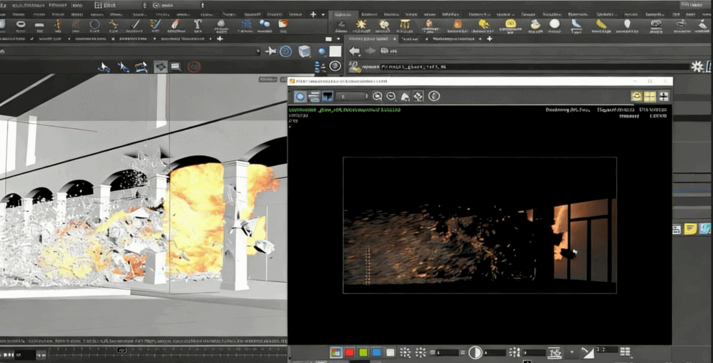Click the white square swatch beside path bar

click(x=335, y=51)
